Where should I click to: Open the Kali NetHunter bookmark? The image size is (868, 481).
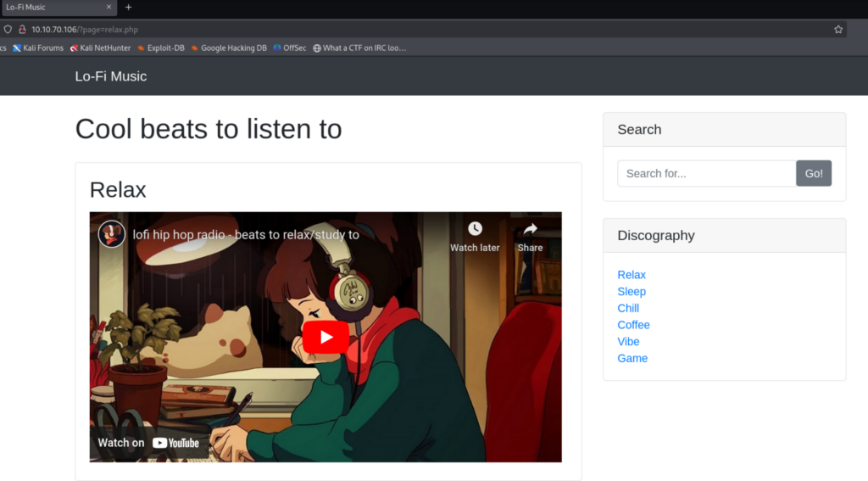click(x=100, y=48)
